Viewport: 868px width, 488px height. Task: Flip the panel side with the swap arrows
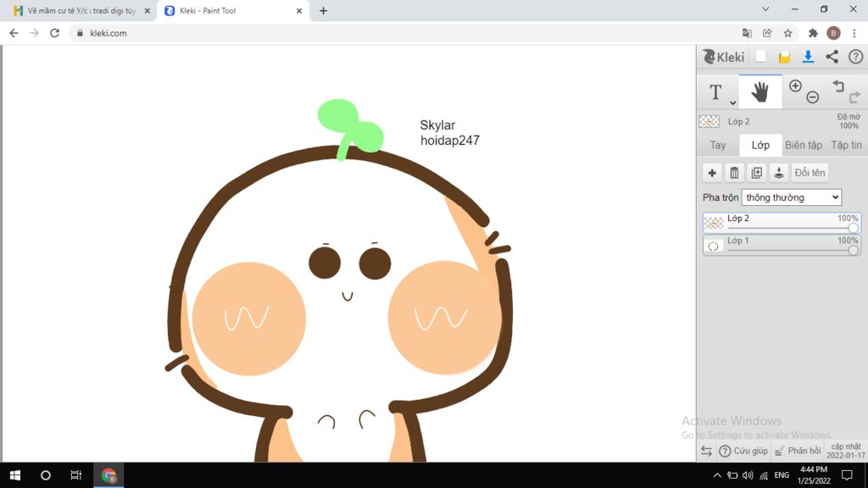[706, 451]
